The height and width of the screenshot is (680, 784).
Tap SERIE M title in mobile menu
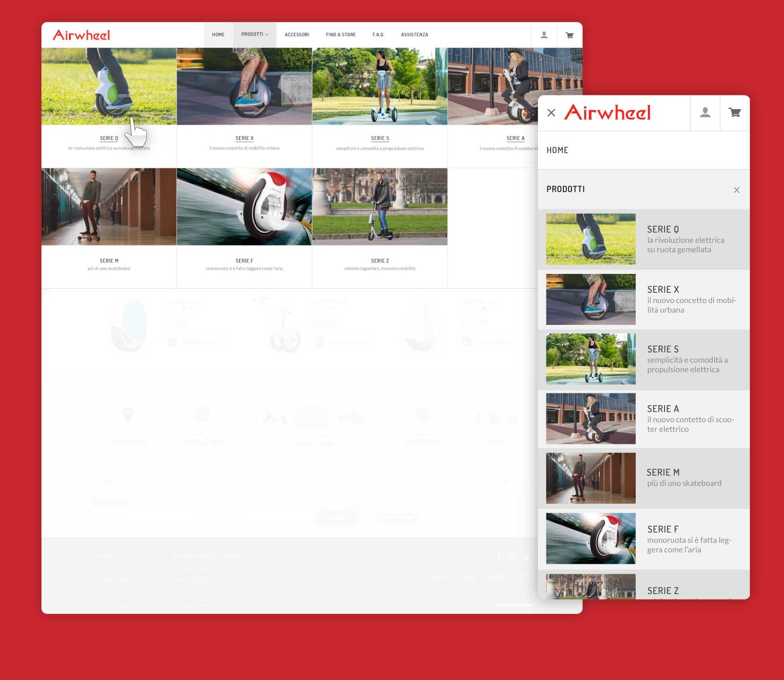click(x=663, y=472)
